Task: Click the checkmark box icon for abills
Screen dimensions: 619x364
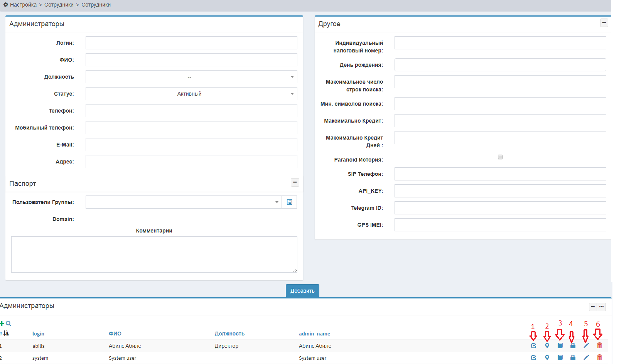Action: [x=534, y=346]
